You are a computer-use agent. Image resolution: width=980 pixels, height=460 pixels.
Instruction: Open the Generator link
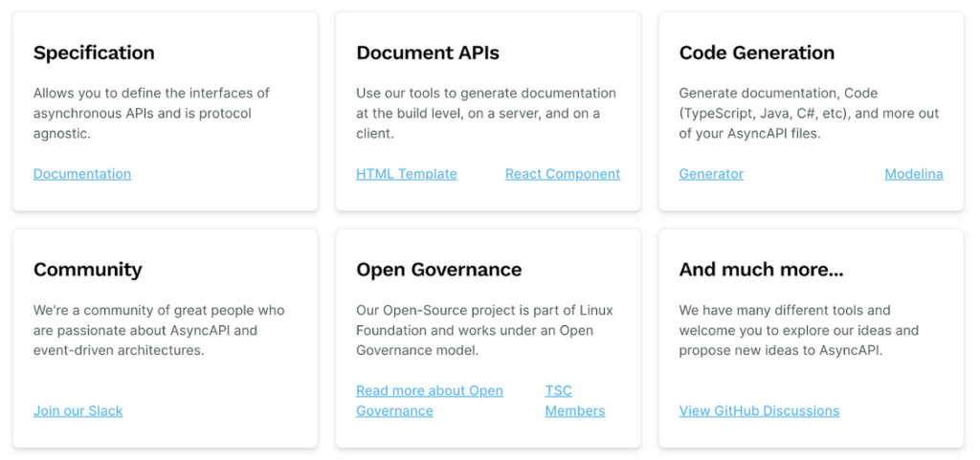pyautogui.click(x=711, y=173)
